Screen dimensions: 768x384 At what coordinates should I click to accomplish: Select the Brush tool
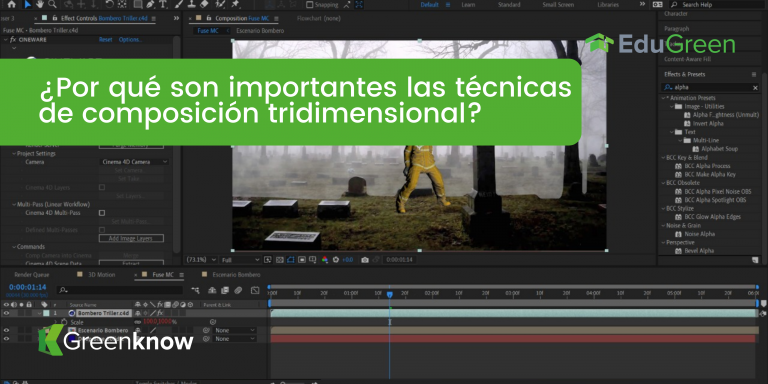click(180, 4)
